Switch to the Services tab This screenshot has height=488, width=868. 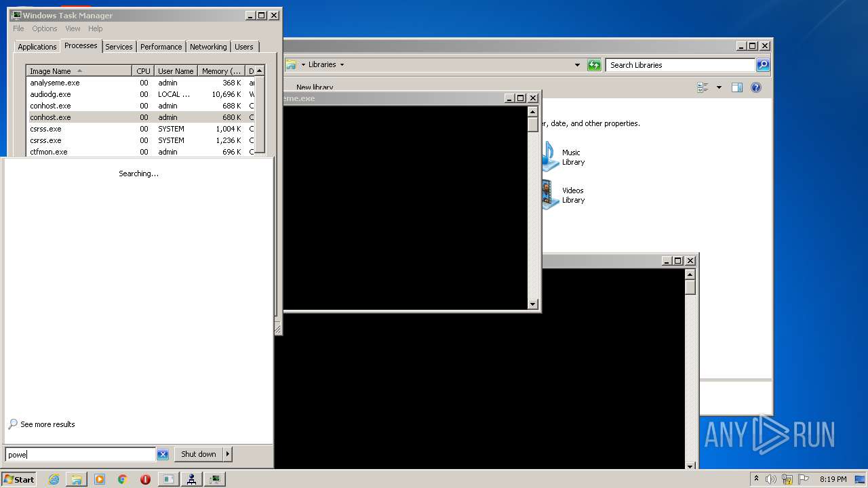(119, 47)
